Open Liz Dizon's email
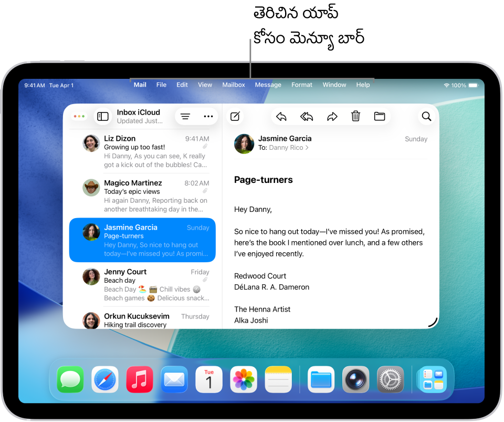The width and height of the screenshot is (504, 422). click(x=142, y=151)
